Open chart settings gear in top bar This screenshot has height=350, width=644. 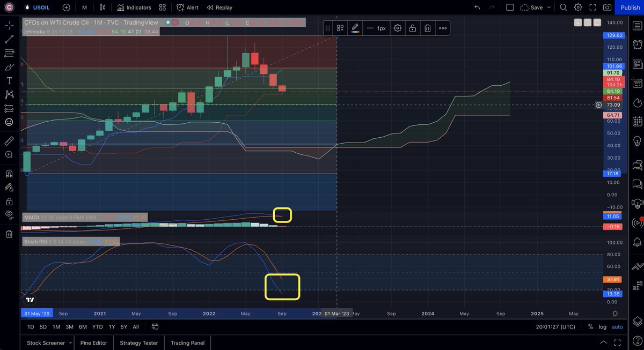(x=578, y=8)
